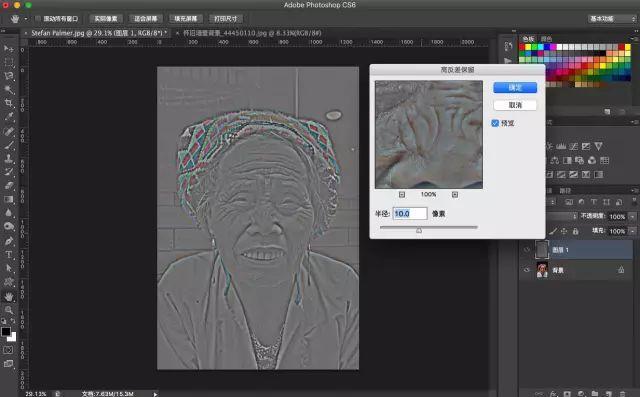Click the Actual Pixels (实际像素) button

pyautogui.click(x=106, y=19)
